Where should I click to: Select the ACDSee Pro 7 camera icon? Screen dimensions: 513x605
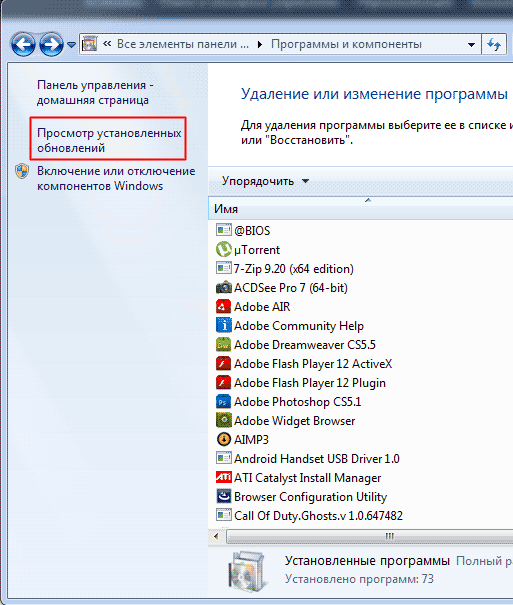[x=223, y=287]
